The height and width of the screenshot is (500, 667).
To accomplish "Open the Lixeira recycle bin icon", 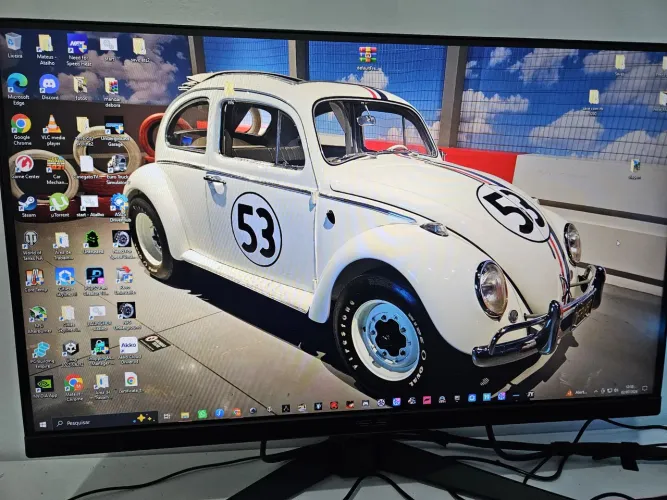I will [14, 44].
